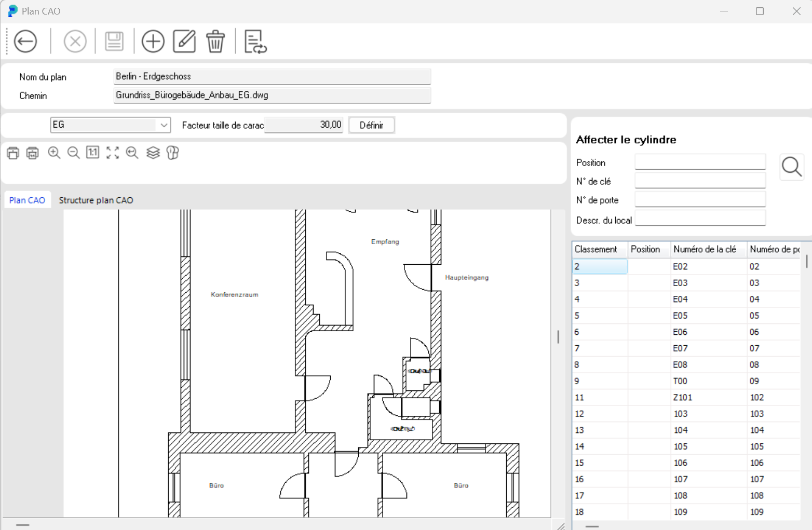Fit plan to full view
This screenshot has width=812, height=530.
point(113,153)
